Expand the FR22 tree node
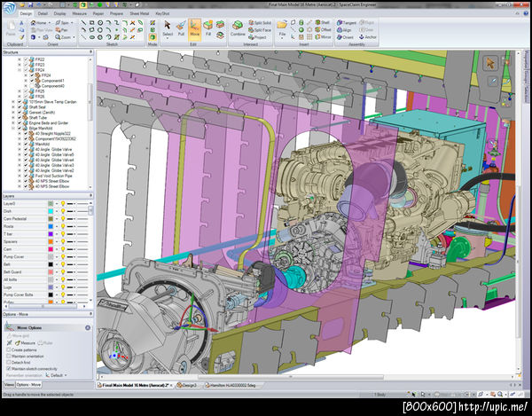532x416 pixels. [20, 59]
